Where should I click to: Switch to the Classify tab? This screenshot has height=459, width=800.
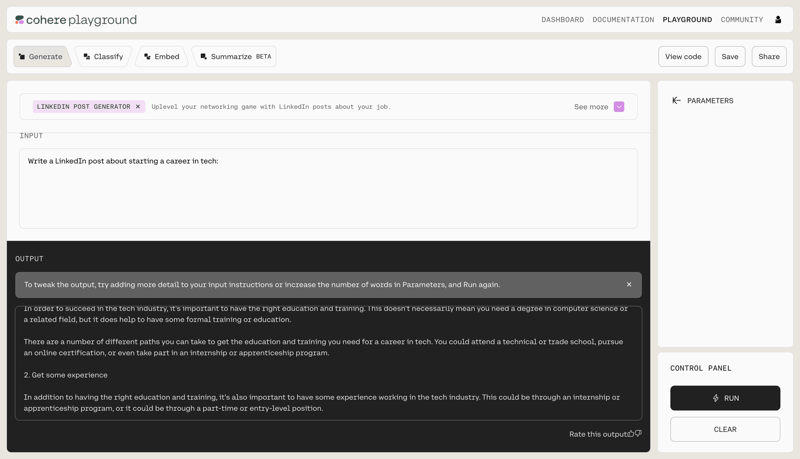pyautogui.click(x=104, y=57)
